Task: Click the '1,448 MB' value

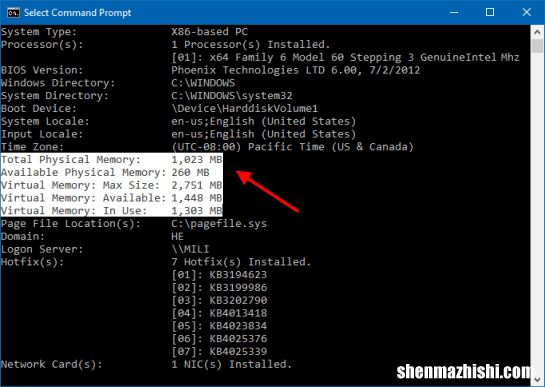Action: pyautogui.click(x=197, y=198)
